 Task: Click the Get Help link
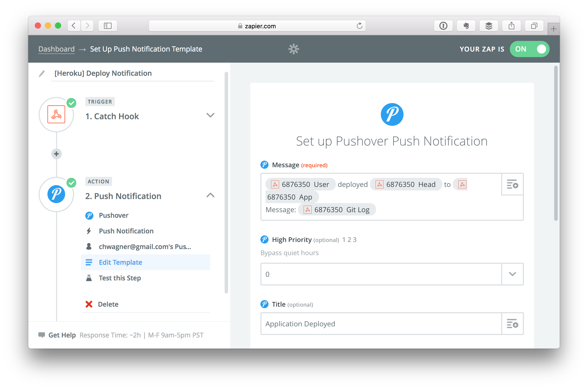point(62,335)
